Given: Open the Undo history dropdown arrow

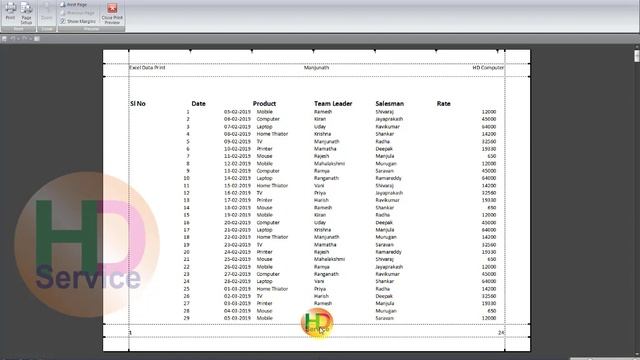Looking at the screenshot, I should [x=18, y=39].
